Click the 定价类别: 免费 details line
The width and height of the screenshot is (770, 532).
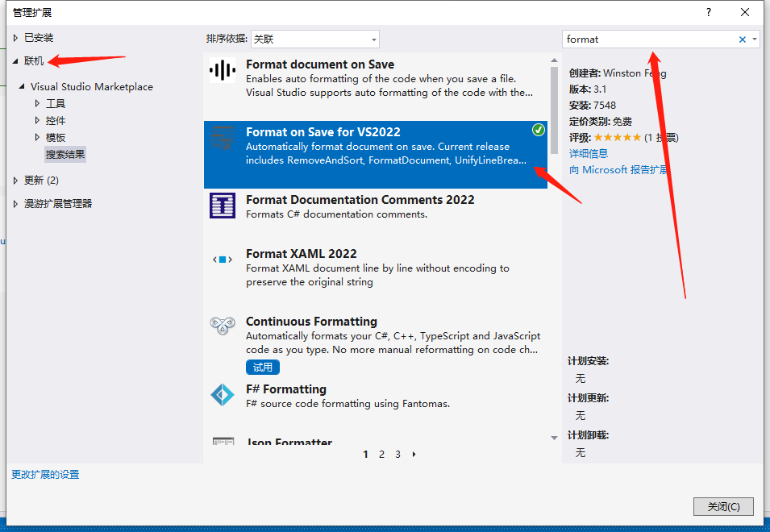(x=601, y=122)
